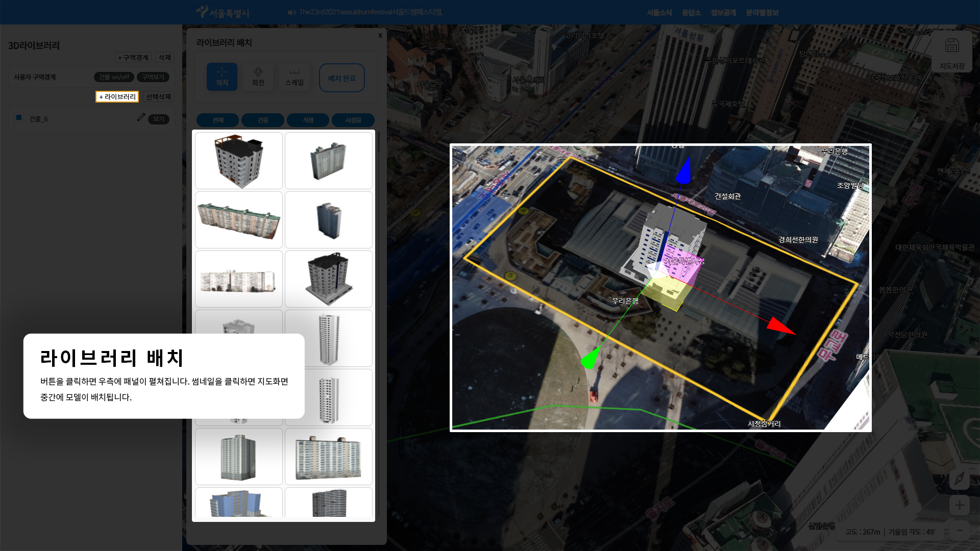Click the 삭제 button

pyautogui.click(x=165, y=58)
